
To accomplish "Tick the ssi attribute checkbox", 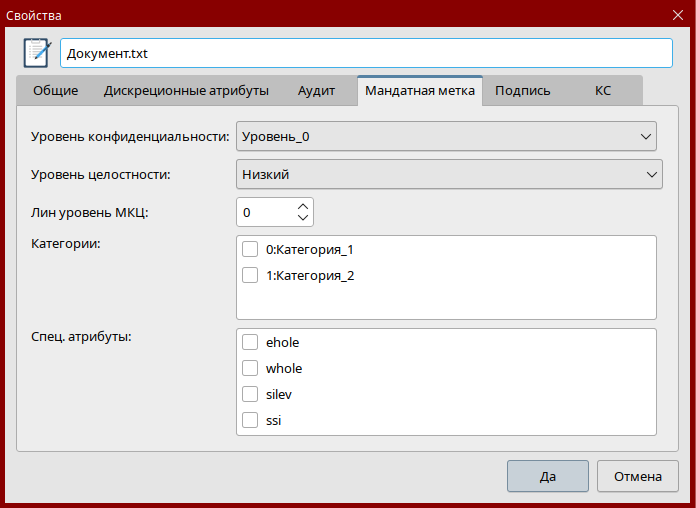I will point(250,421).
